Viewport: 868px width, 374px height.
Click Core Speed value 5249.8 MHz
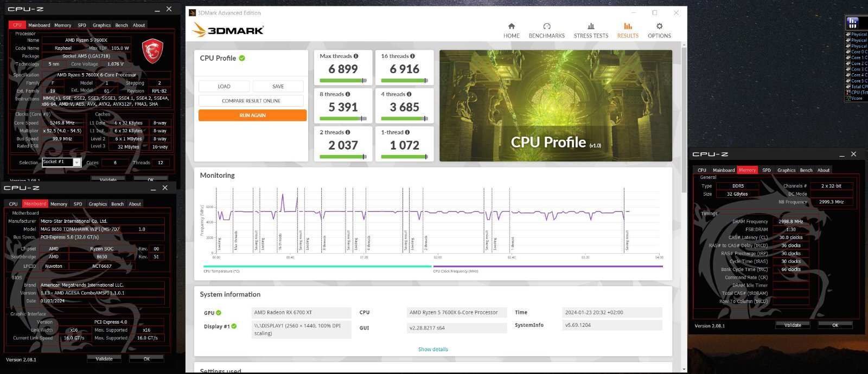pos(63,123)
